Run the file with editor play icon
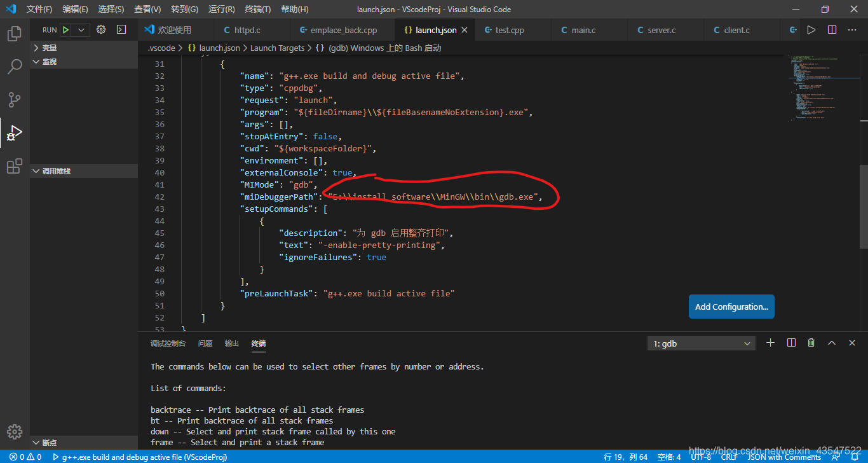 tap(811, 30)
